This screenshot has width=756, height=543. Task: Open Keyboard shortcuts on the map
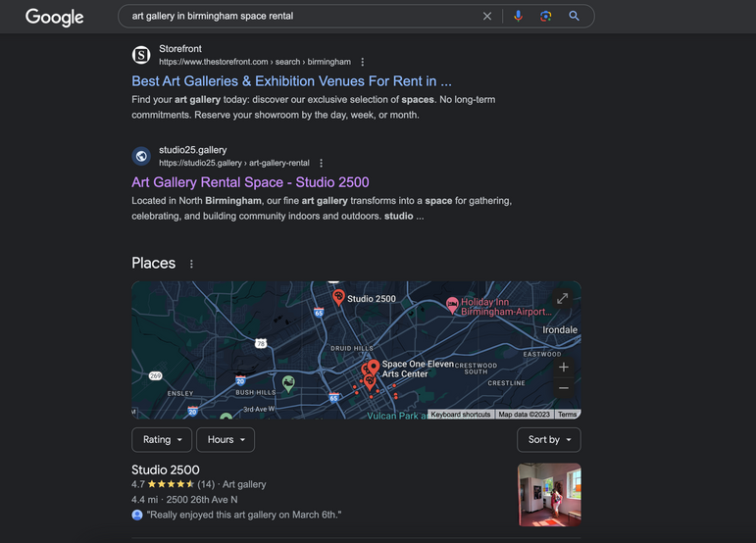pos(461,415)
